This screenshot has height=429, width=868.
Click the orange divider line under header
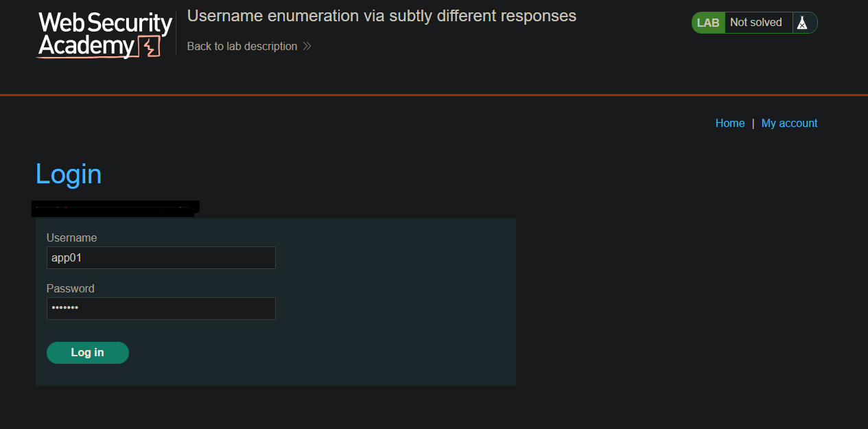coord(434,95)
